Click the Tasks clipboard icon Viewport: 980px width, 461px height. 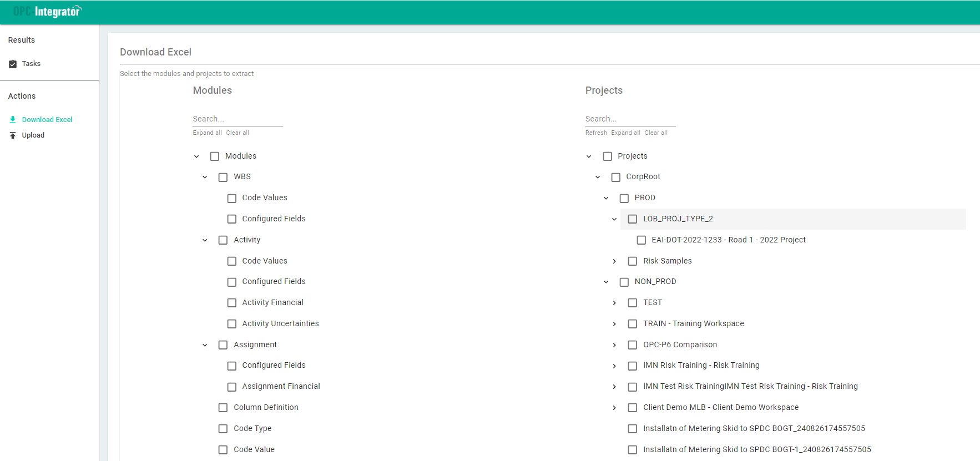click(13, 64)
